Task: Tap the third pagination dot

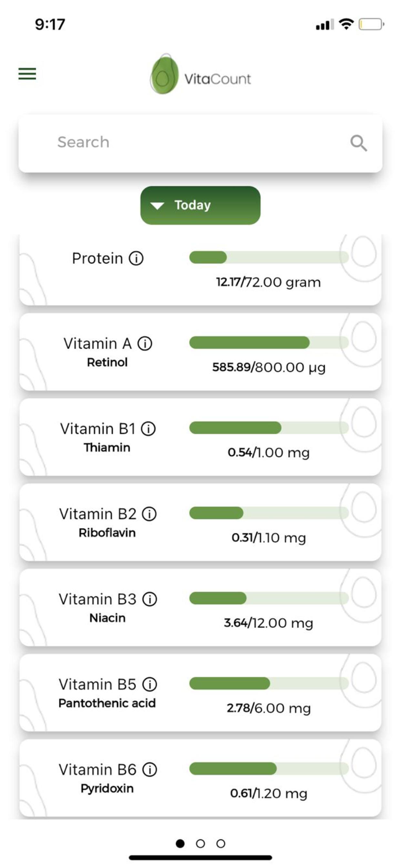Action: [x=221, y=844]
